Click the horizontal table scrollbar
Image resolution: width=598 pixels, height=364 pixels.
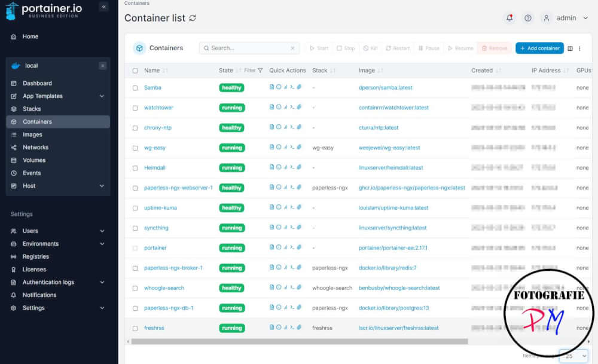(300, 341)
